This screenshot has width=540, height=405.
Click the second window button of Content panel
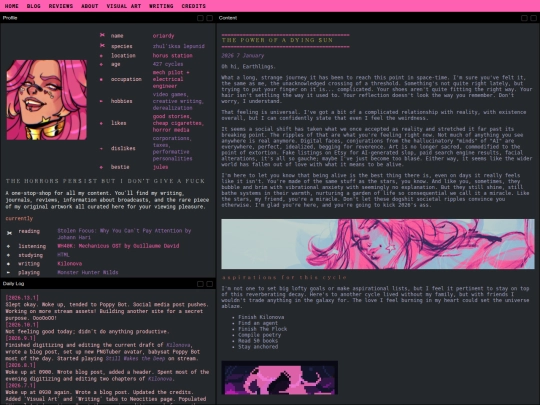[x=533, y=18]
